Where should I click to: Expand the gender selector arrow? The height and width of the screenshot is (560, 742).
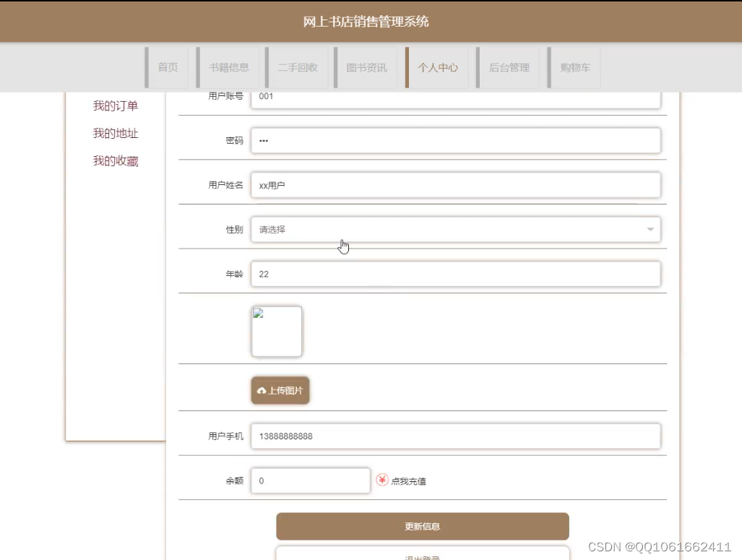coord(649,229)
